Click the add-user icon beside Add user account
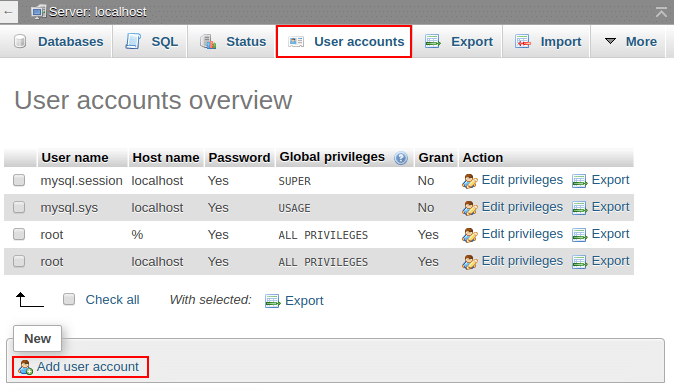The width and height of the screenshot is (674, 391). (x=25, y=367)
